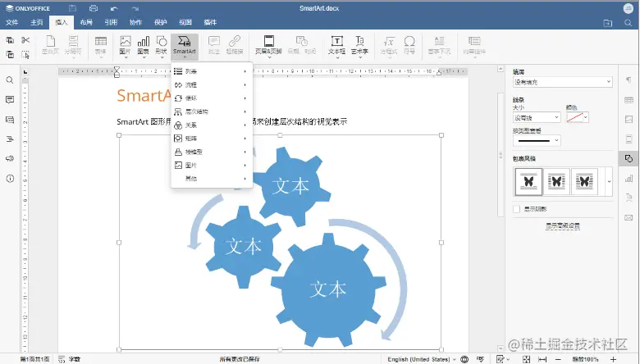Open the 批注 comment tool
Screen dimensions: 640x364
coord(214,45)
